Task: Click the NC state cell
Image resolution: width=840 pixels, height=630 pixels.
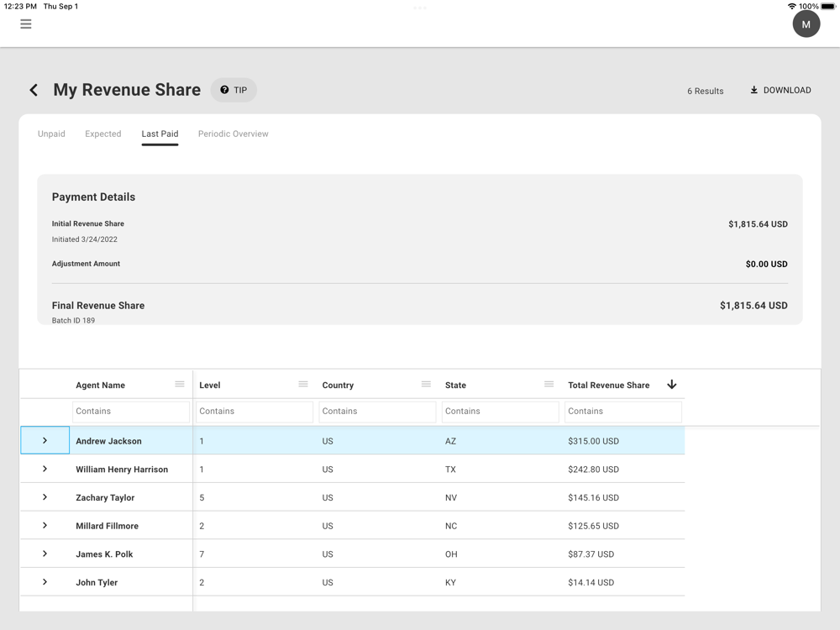Action: 451,526
